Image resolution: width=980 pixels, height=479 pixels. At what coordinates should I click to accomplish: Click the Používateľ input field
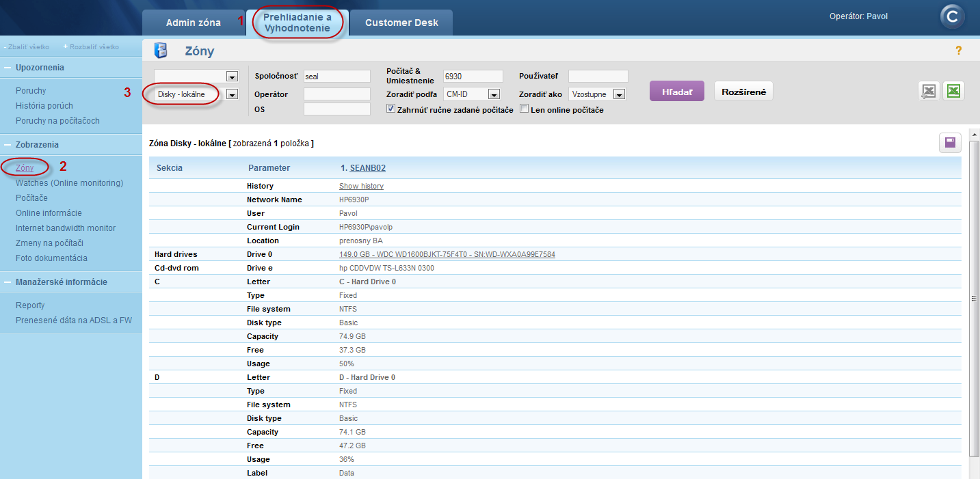[x=598, y=76]
